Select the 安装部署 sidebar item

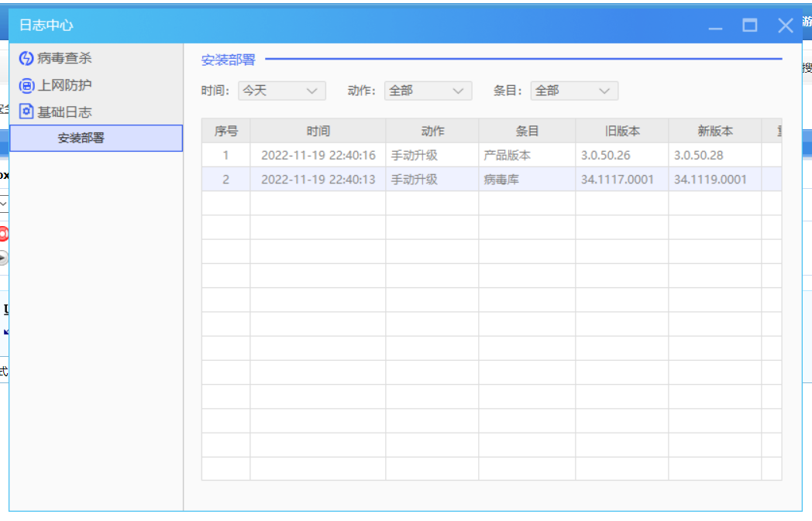[x=96, y=138]
